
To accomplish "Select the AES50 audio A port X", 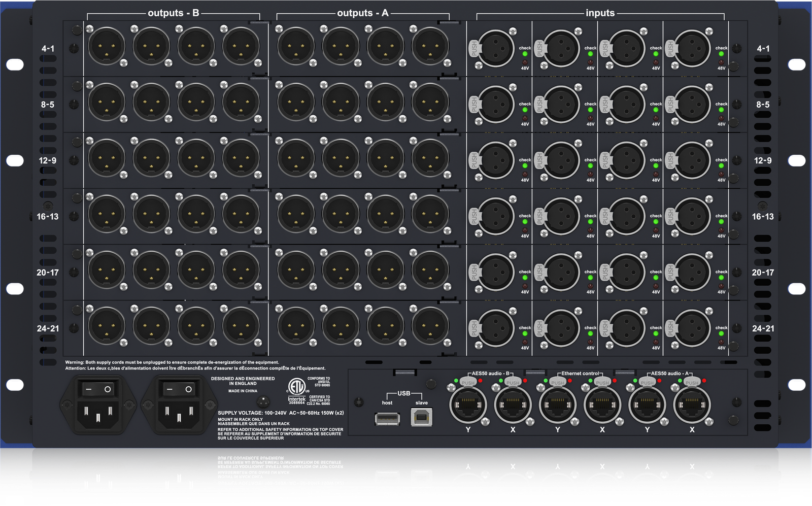I will (692, 404).
